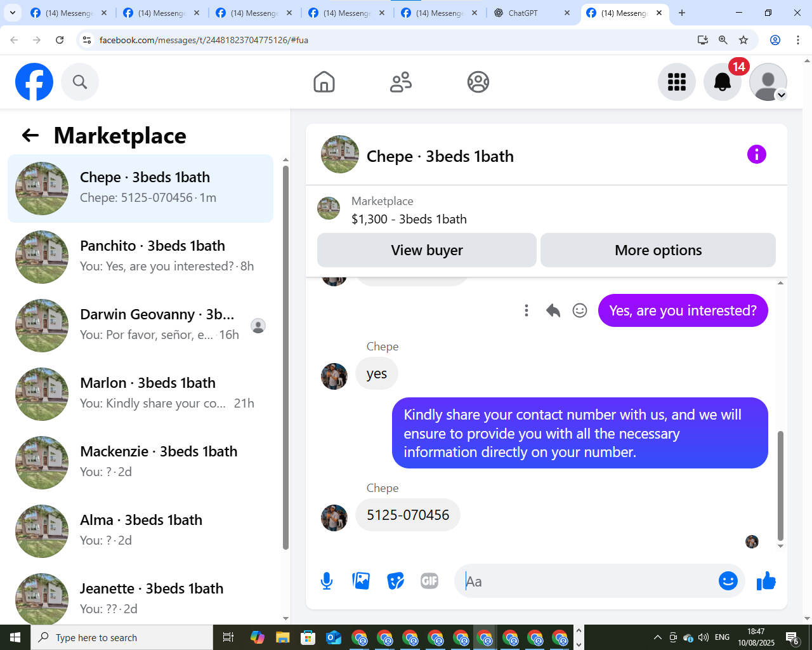Bookmark this page with star icon
Screen dimensions: 812x650
coord(743,40)
